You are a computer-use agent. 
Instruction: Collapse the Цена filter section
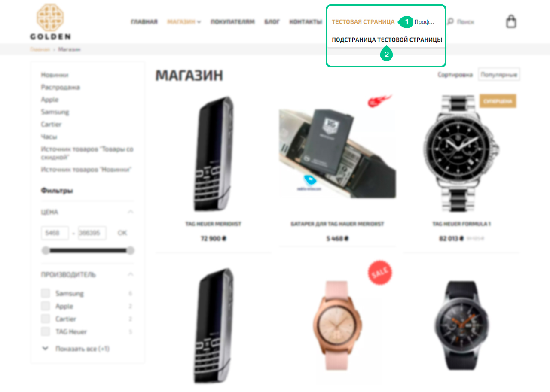131,212
